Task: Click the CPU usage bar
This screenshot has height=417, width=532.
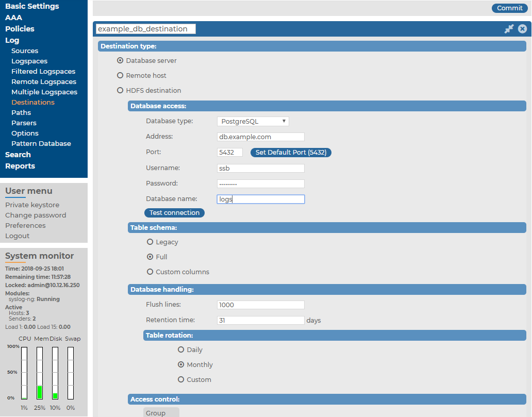Action: click(x=24, y=373)
